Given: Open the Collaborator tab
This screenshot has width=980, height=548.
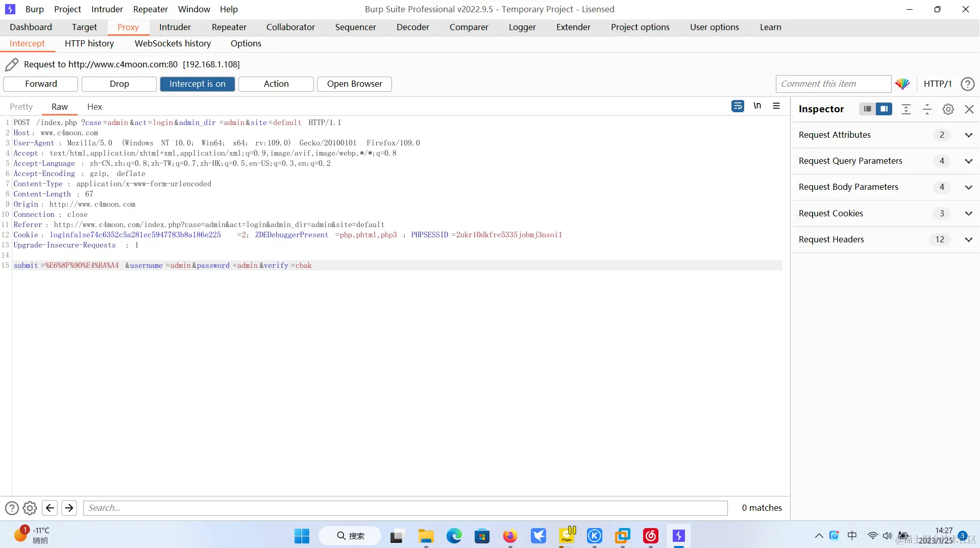Looking at the screenshot, I should [290, 27].
